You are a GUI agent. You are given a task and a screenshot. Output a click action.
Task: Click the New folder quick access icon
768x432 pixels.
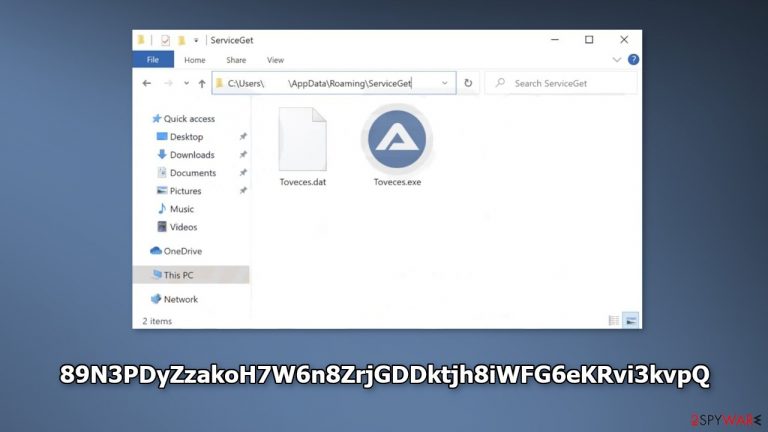pyautogui.click(x=181, y=40)
